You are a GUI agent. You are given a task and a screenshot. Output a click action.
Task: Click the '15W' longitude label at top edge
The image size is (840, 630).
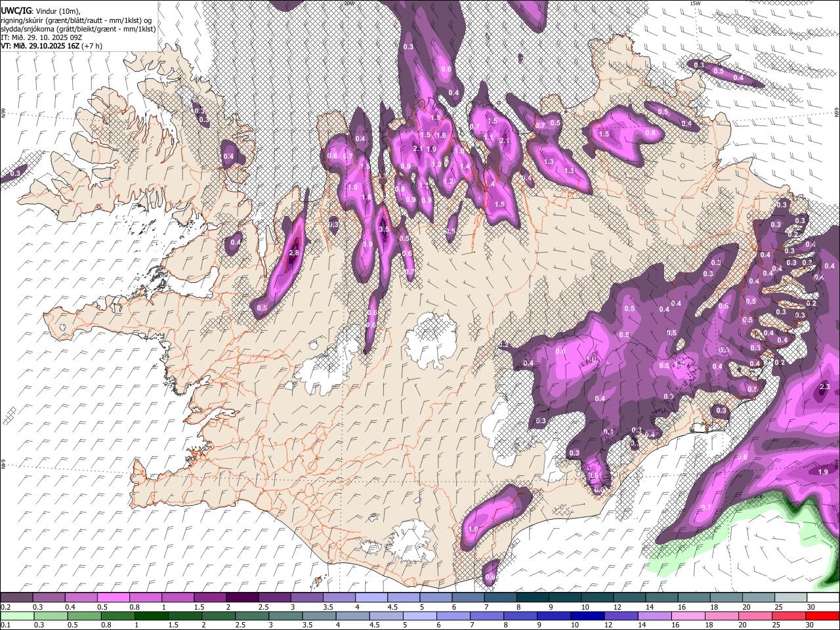click(695, 3)
